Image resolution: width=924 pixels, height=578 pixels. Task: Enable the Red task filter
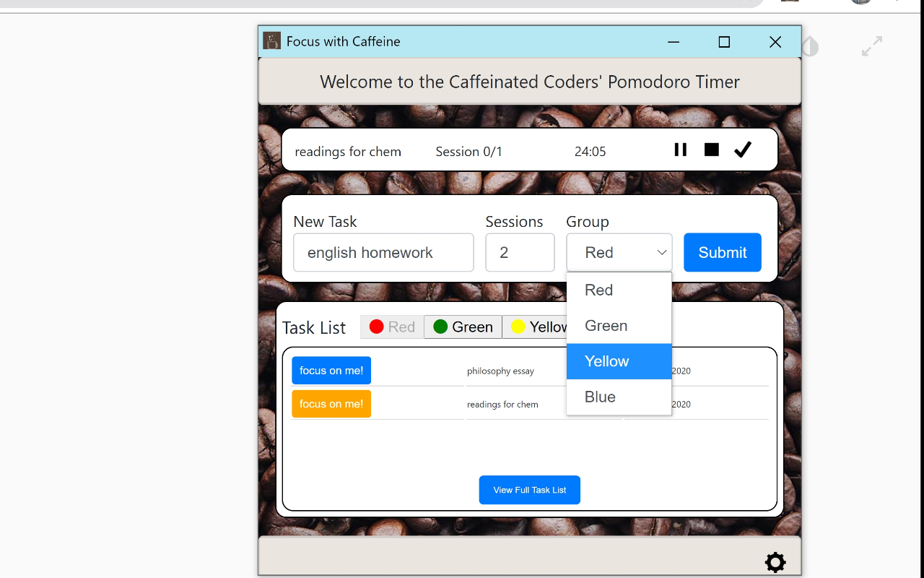391,327
